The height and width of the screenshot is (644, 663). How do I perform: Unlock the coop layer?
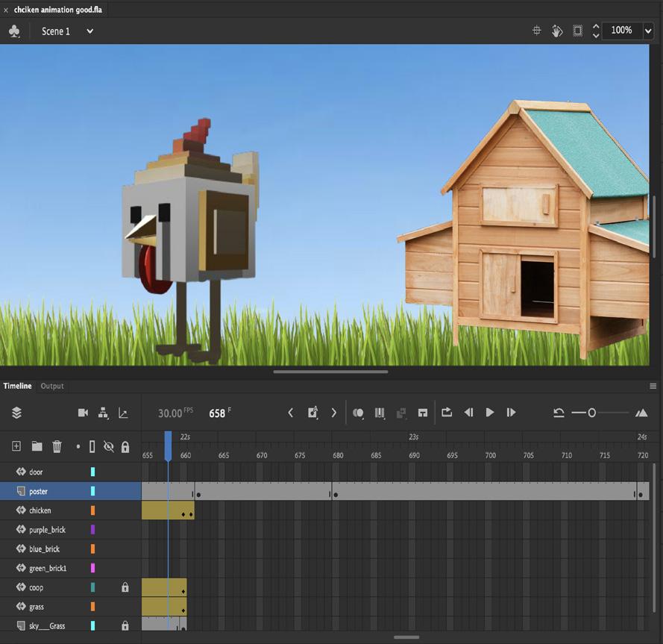click(x=125, y=588)
